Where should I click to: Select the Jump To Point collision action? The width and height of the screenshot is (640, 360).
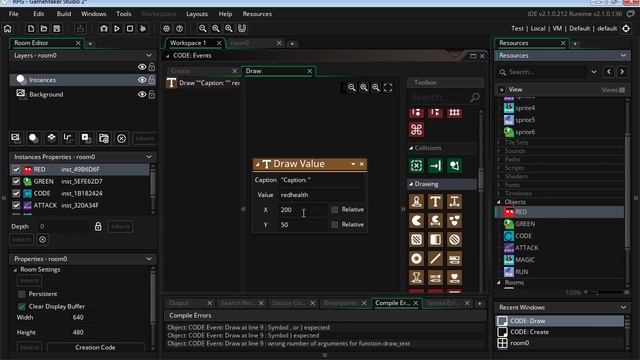click(435, 166)
